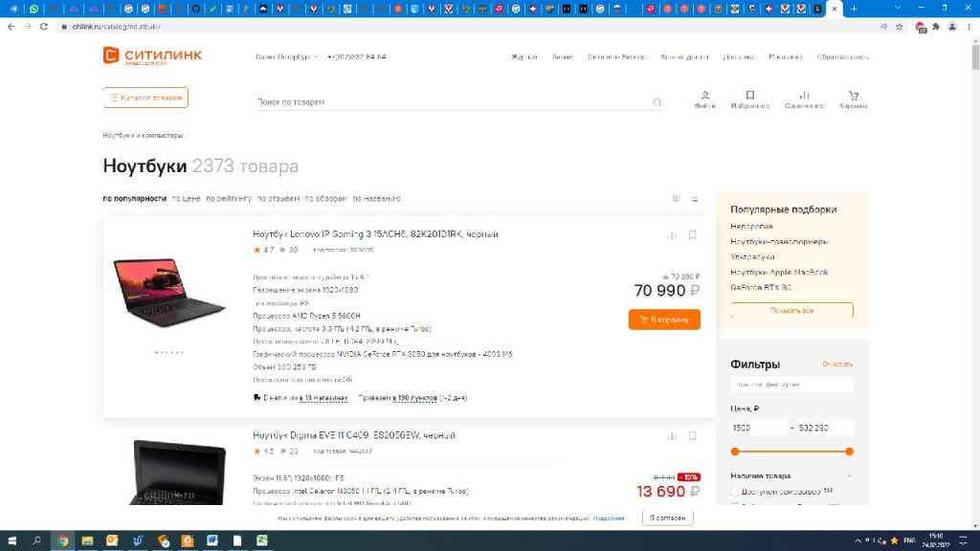Click the minimum price field 1500

click(758, 428)
